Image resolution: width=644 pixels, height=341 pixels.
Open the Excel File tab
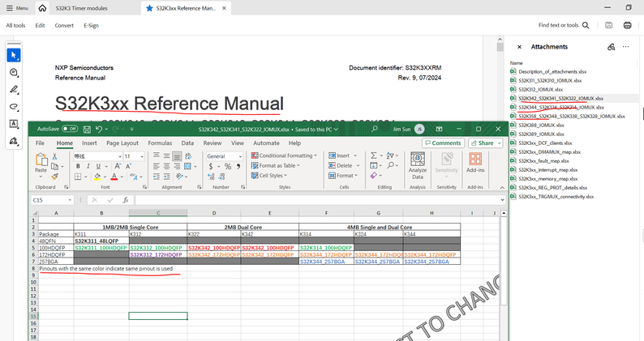[40, 143]
